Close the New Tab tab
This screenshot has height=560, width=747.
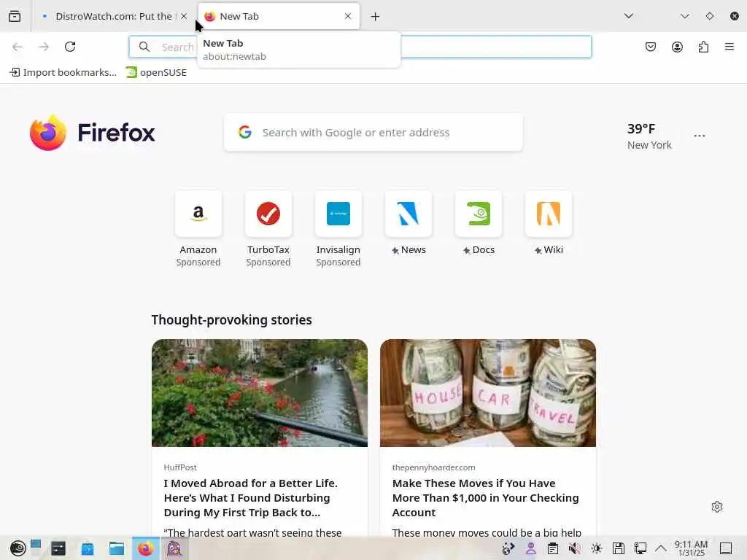(x=348, y=16)
